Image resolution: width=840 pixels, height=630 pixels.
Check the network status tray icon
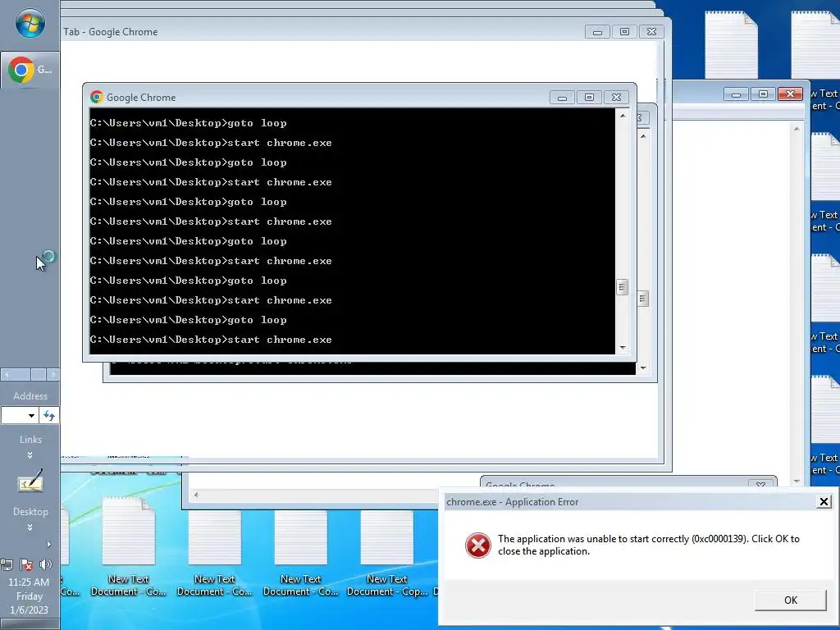point(7,564)
